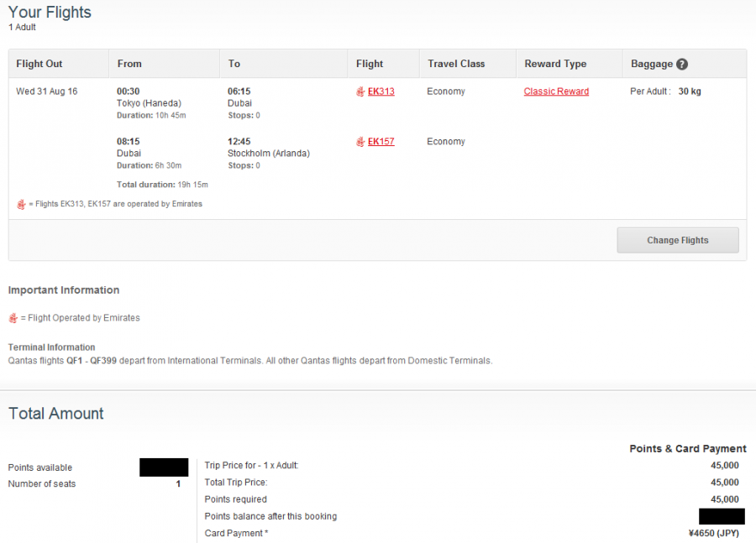Click 'Duration: 10h 45m' text
Viewport: 756px width, 543px height.
151,116
